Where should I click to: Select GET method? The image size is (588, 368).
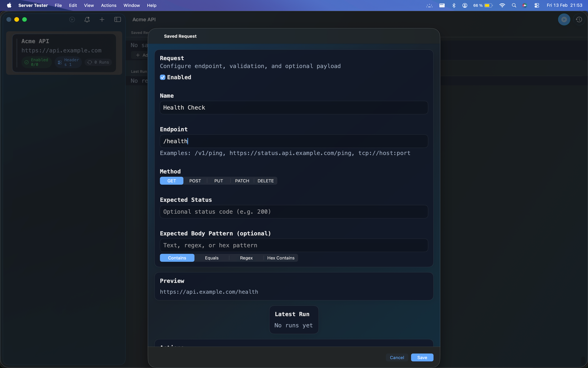click(x=171, y=181)
